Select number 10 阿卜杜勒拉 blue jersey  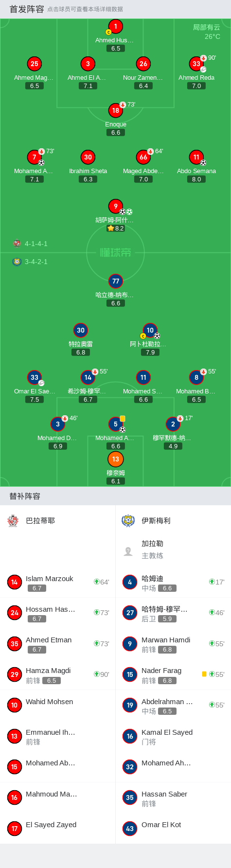pos(150,330)
